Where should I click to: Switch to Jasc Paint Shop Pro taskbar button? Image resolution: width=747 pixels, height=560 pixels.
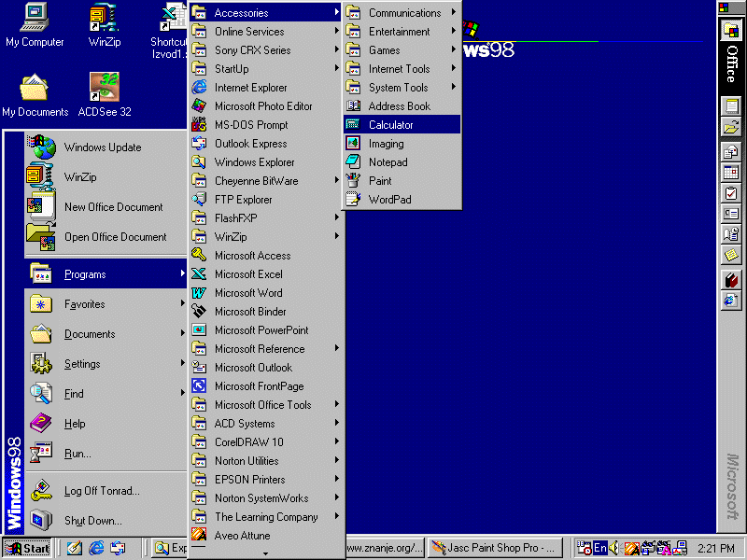(x=495, y=548)
